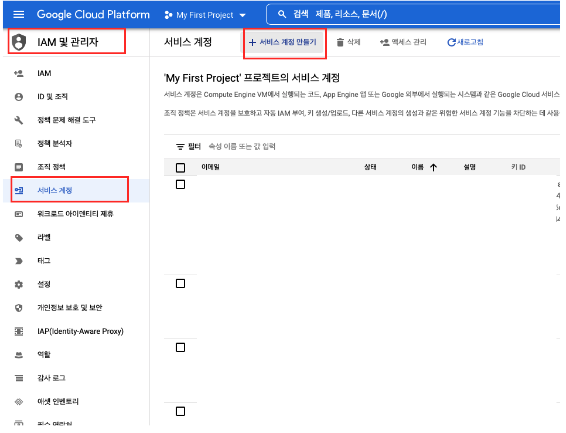Click the 새로고침 refresh icon

click(451, 42)
